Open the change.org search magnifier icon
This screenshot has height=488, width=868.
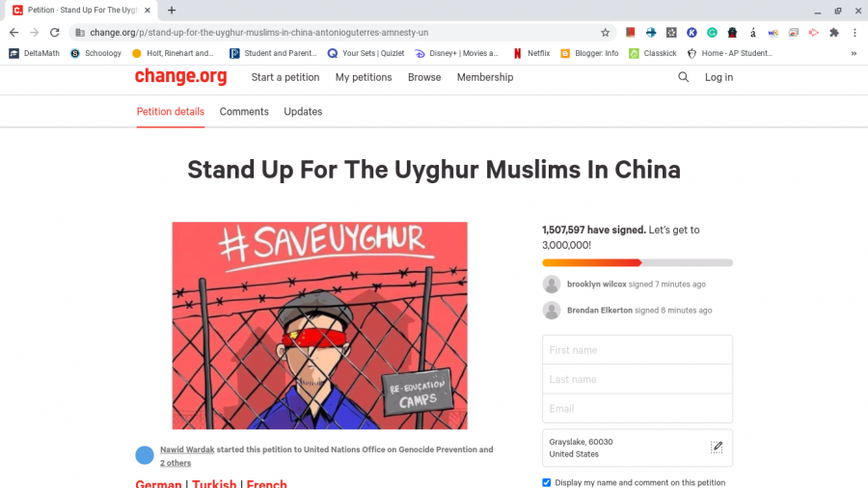click(x=683, y=77)
